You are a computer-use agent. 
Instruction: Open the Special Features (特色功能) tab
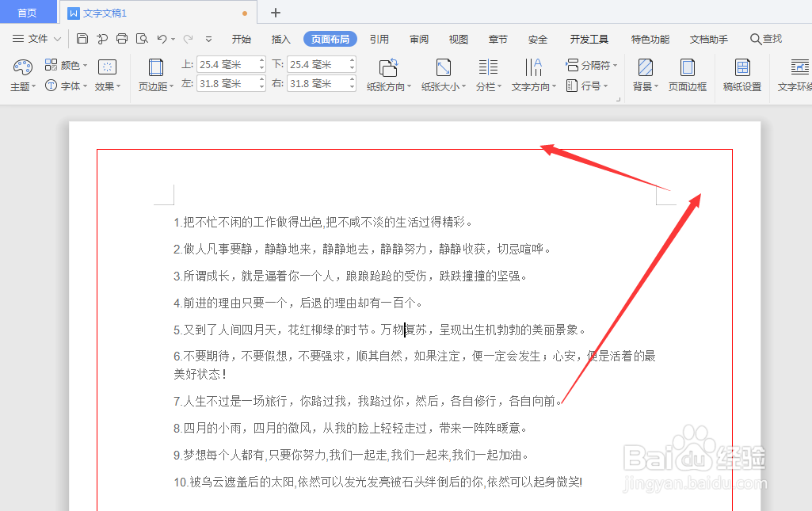[x=650, y=39]
